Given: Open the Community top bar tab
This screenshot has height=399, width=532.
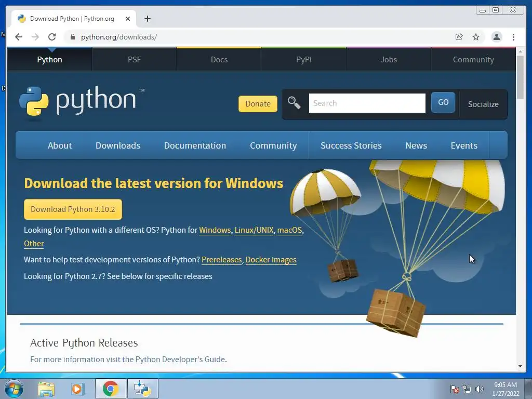Looking at the screenshot, I should [473, 59].
